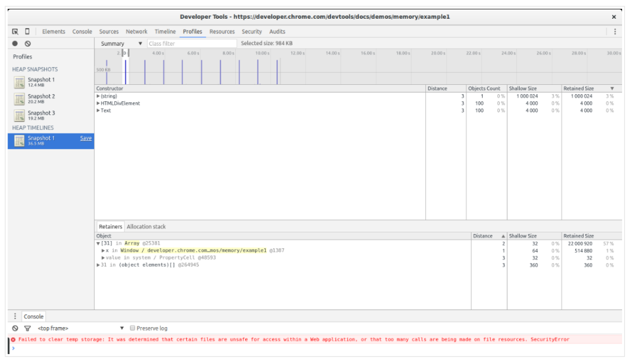Viewport: 632px width, 364px height.
Task: Toggle the console filter funnel icon
Action: pyautogui.click(x=28, y=328)
